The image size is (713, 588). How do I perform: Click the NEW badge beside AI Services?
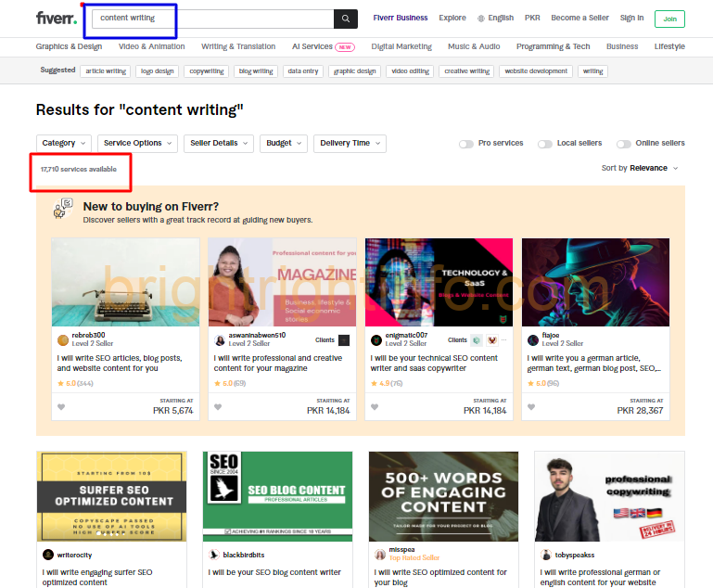(x=345, y=47)
